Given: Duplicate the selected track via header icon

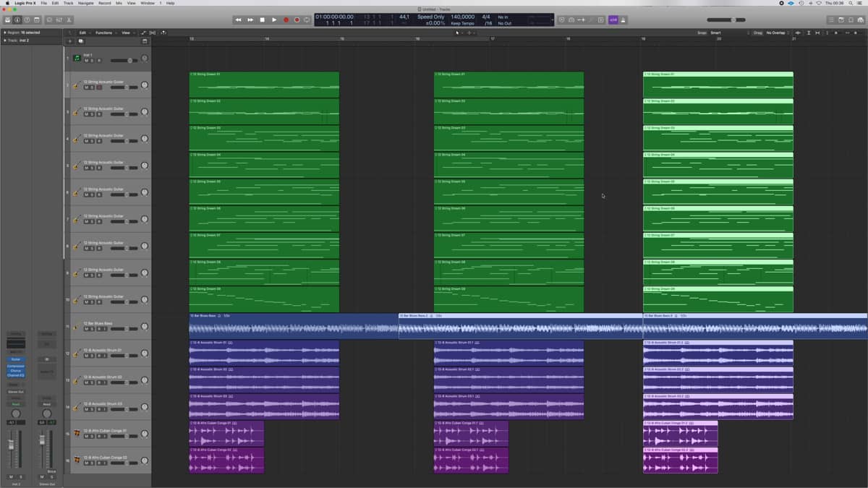Looking at the screenshot, I should [x=80, y=41].
